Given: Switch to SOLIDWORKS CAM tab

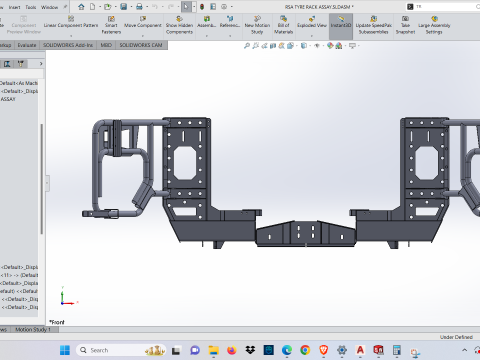Looking at the screenshot, I should [x=141, y=45].
